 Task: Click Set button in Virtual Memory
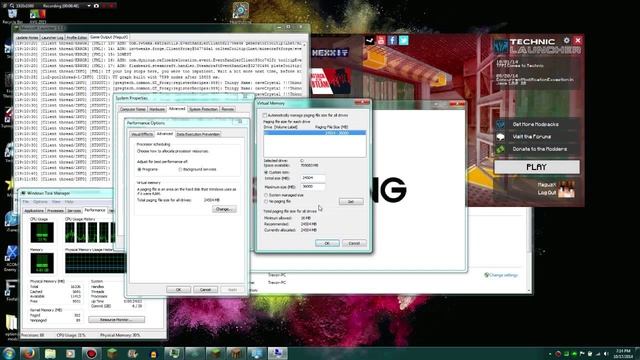351,202
